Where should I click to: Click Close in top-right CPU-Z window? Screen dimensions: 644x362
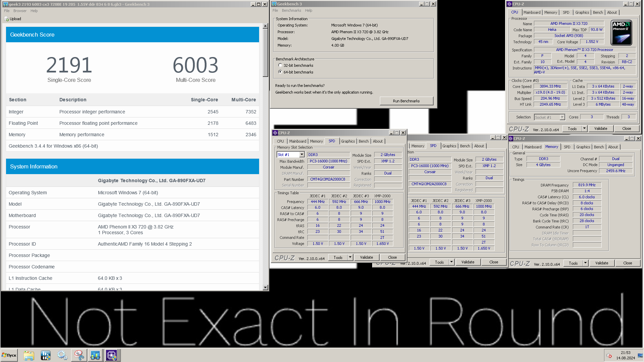tap(626, 128)
